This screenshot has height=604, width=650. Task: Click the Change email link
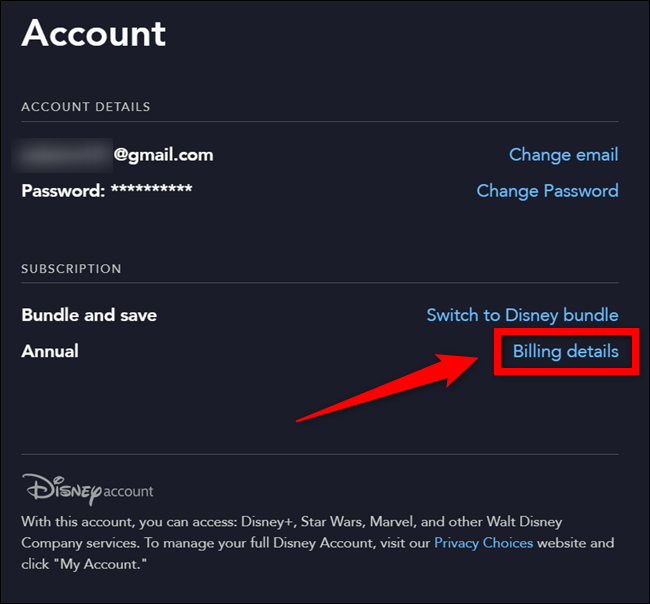(563, 155)
